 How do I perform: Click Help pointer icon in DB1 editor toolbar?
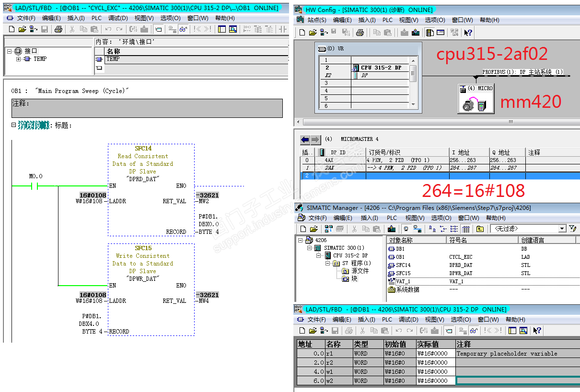(537, 330)
